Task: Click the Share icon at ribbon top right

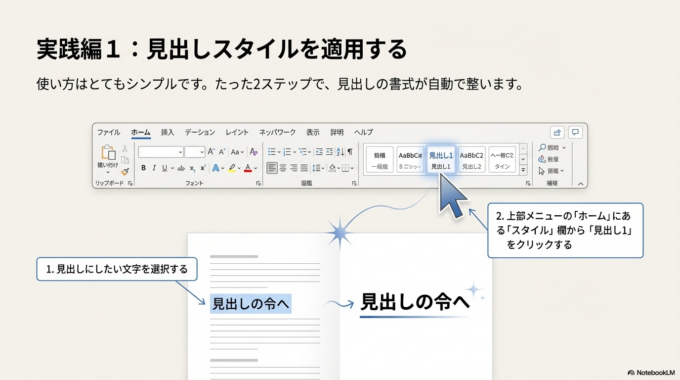Action: [x=557, y=132]
